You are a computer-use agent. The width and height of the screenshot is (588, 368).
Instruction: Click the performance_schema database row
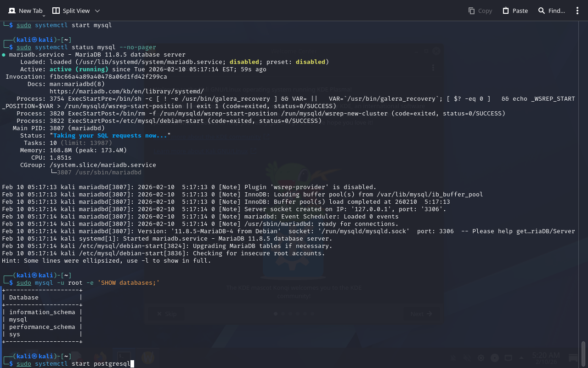click(x=42, y=327)
